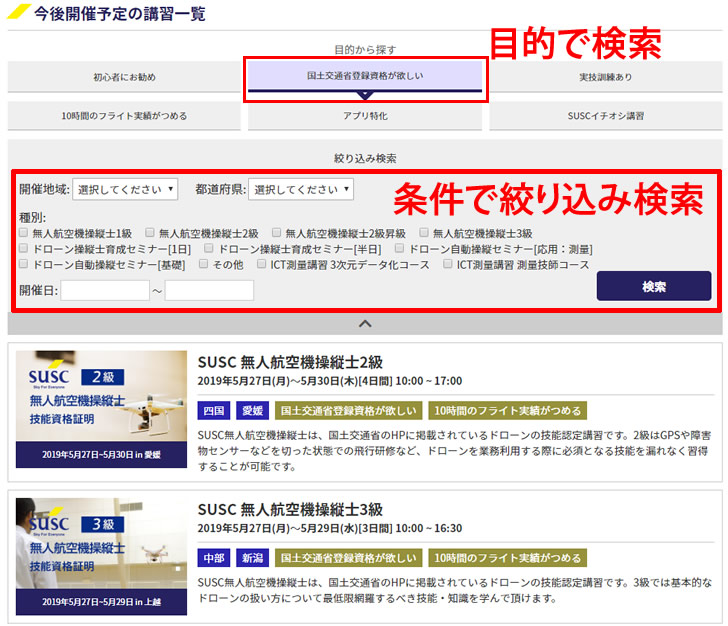Check ドローン自動操縦セミナー[基礎] checkbox
This screenshot has width=728, height=626.
pyautogui.click(x=24, y=264)
